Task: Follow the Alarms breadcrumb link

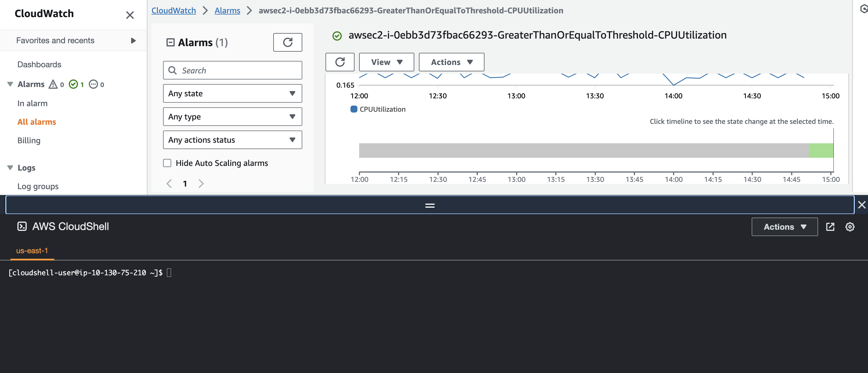Action: (x=227, y=10)
